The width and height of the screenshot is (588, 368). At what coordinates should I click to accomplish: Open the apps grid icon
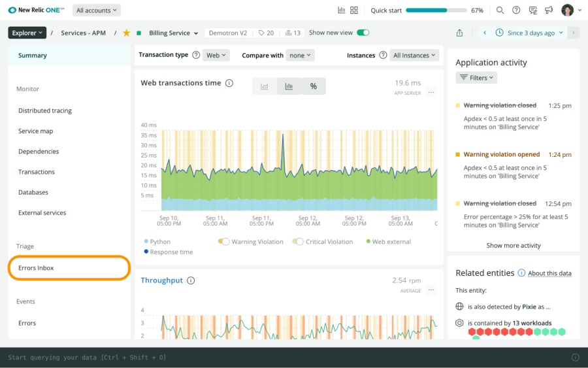(354, 10)
